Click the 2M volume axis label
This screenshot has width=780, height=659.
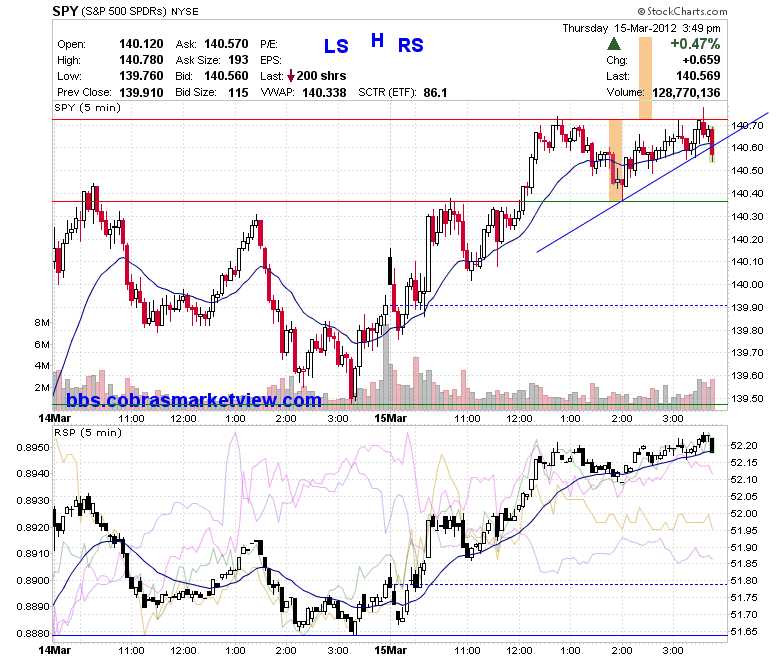click(42, 387)
